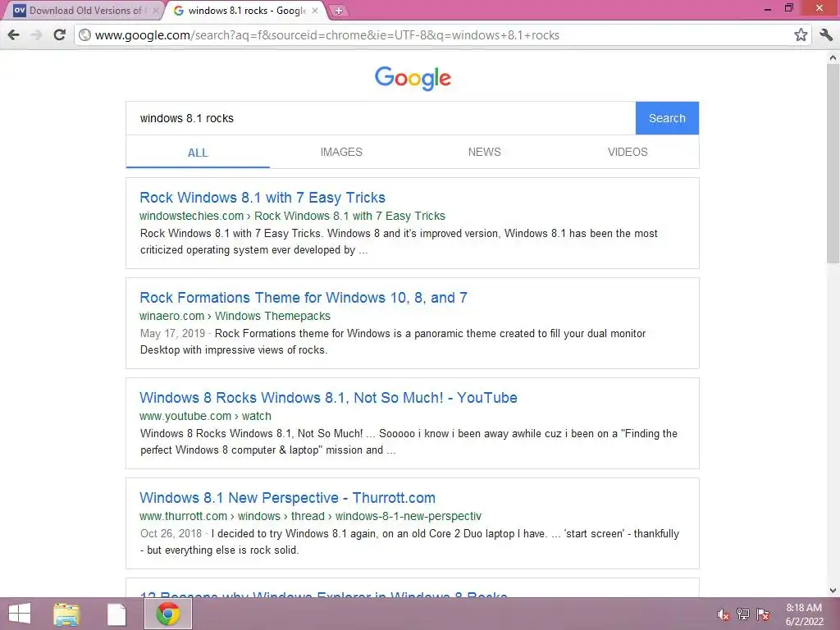Screen dimensions: 840x630
Task: Click the blue Search button
Action: [667, 118]
